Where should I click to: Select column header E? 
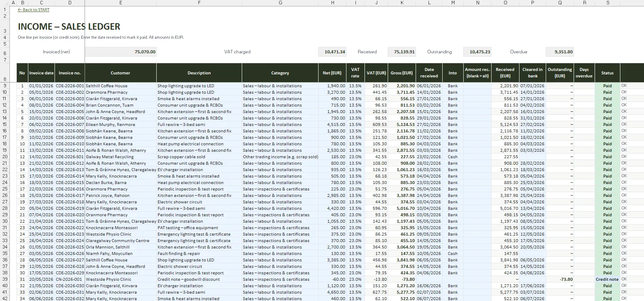[121, 3]
